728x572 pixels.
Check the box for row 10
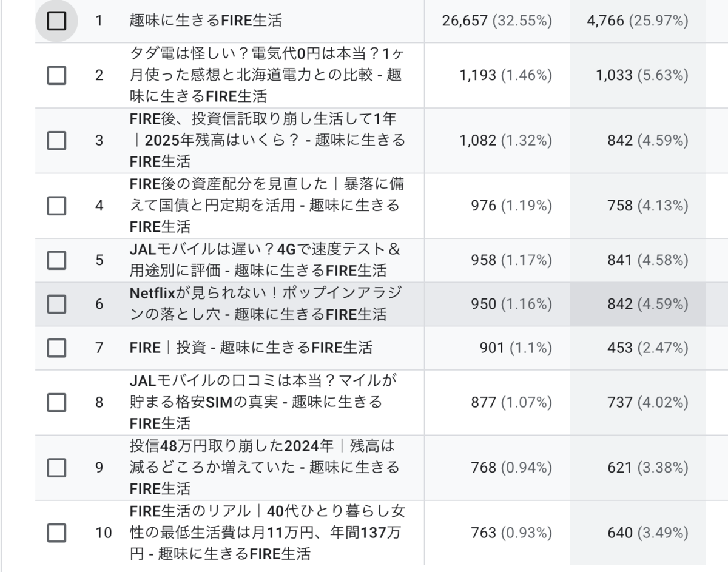(x=56, y=533)
